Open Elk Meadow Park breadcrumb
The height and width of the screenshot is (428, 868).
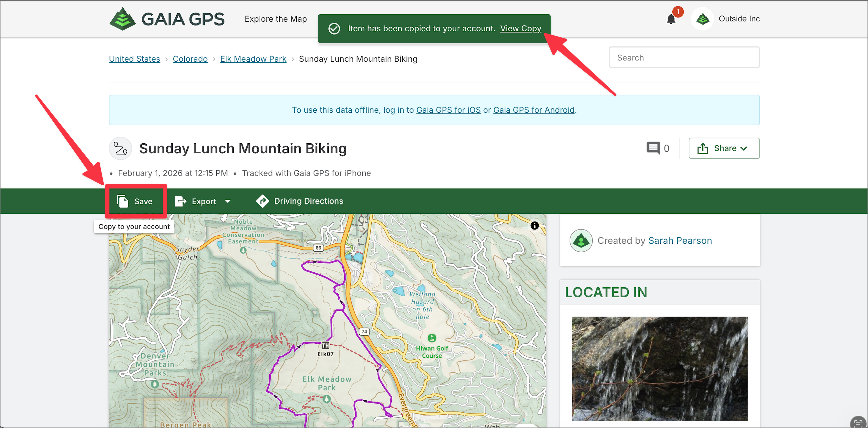253,59
